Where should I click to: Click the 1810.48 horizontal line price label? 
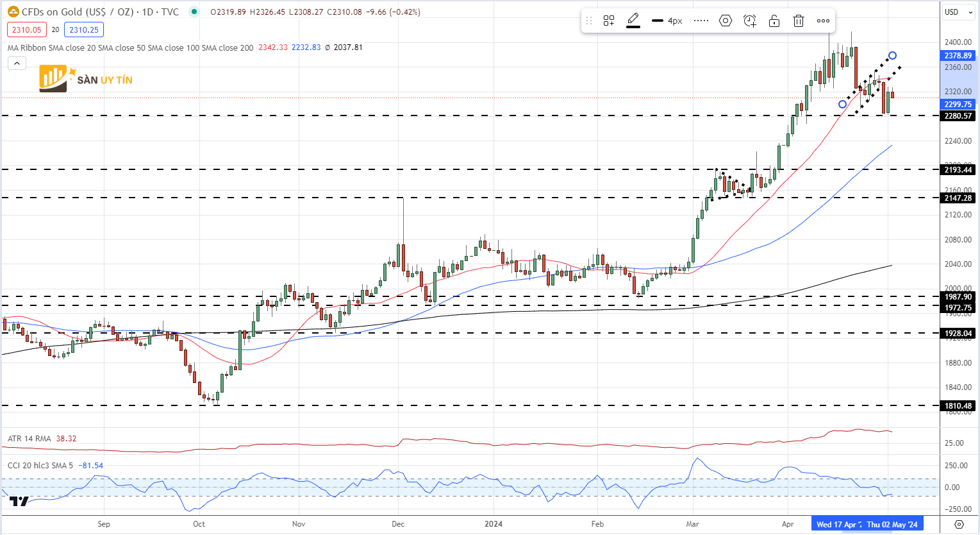coord(958,406)
